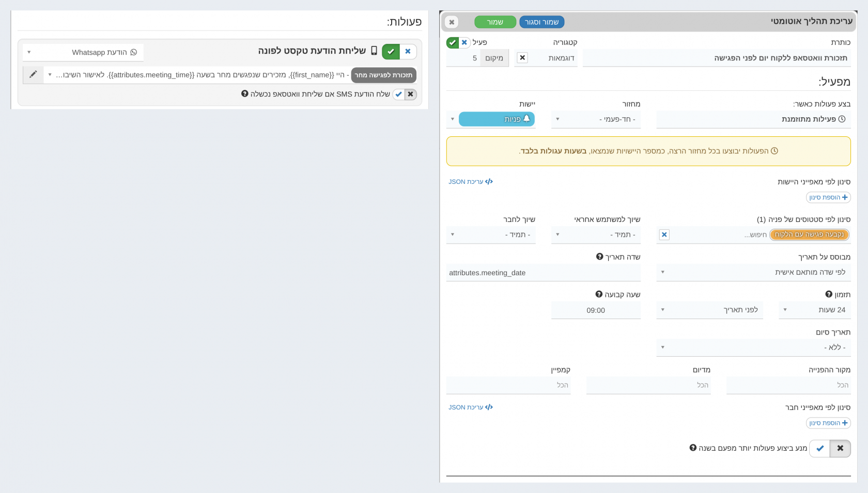Clear the status filter with blue x icon
Screen dimensions: 868x493
(664, 234)
